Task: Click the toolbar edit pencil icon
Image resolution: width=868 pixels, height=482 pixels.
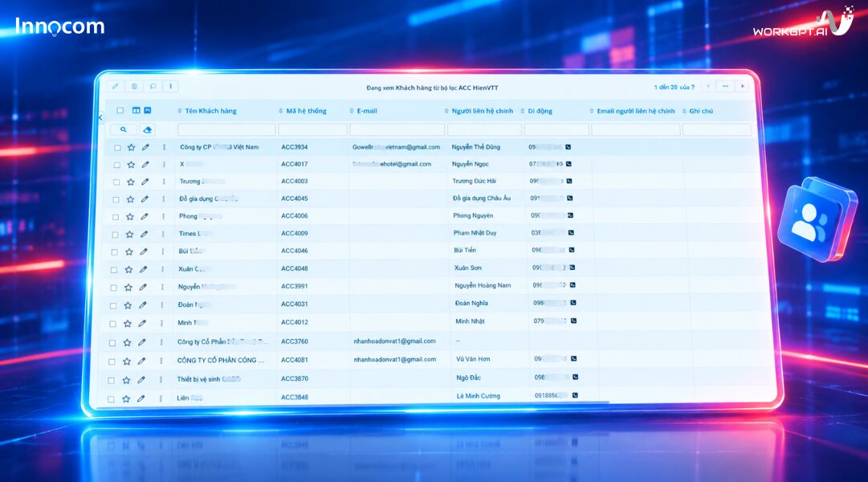Action: pos(115,86)
